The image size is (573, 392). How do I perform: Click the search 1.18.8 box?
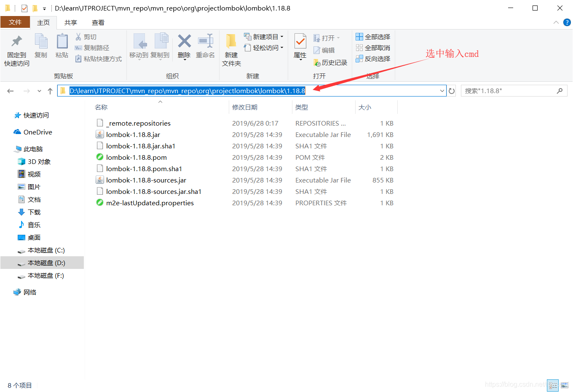(514, 91)
